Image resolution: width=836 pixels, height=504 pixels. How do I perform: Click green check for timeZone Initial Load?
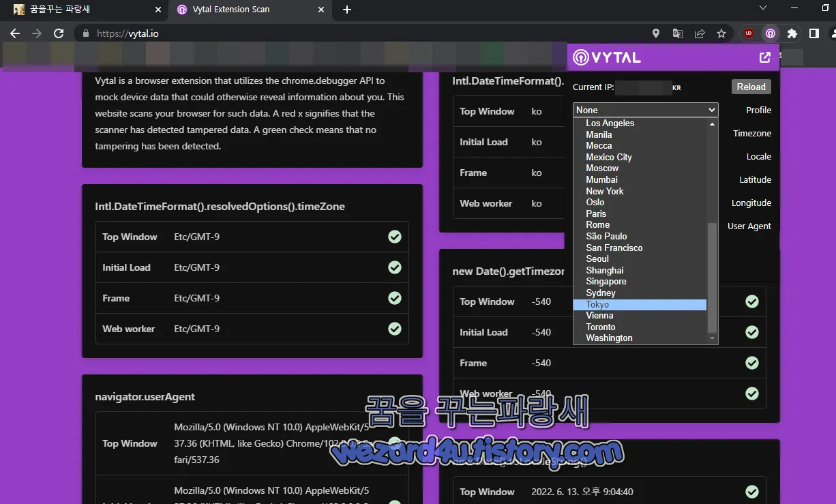(395, 267)
